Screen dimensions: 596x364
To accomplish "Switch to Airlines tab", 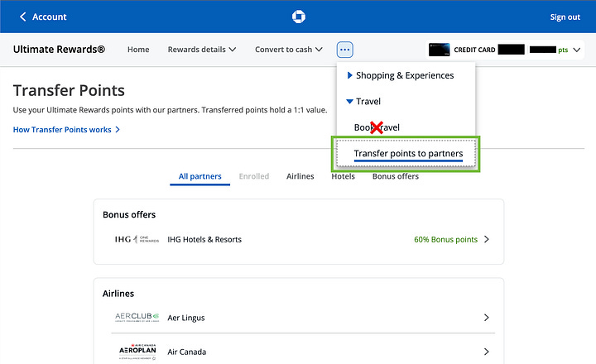I will tap(300, 176).
